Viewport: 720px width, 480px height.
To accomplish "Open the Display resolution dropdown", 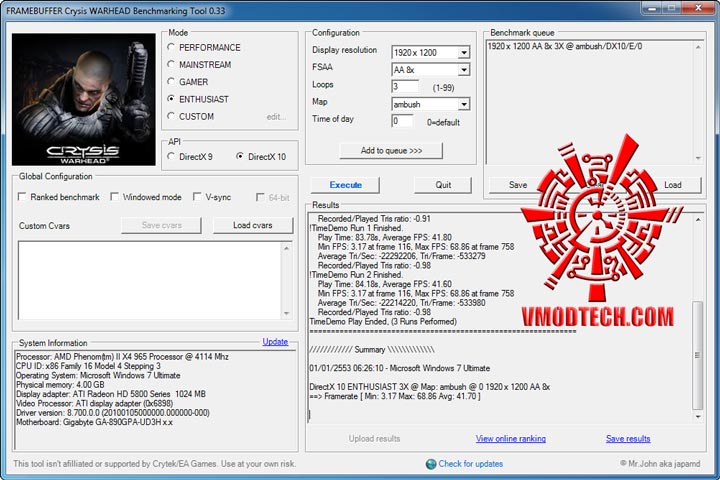I will pos(464,52).
